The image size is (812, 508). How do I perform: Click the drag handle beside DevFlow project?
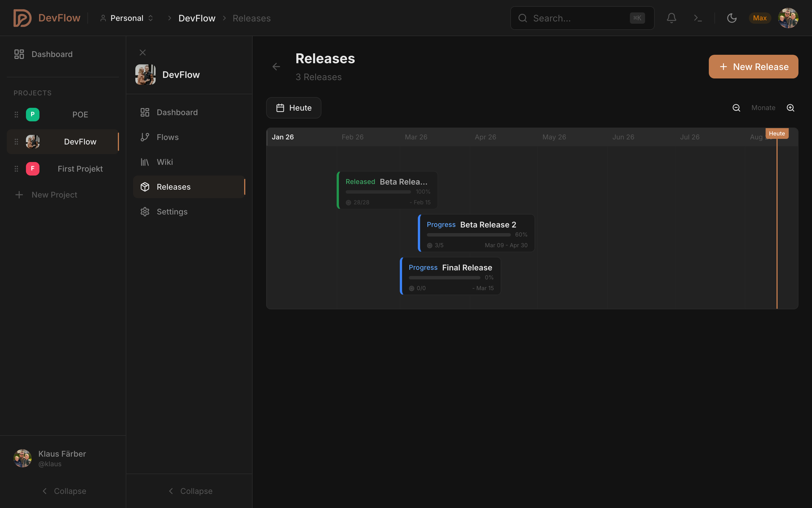[16, 142]
